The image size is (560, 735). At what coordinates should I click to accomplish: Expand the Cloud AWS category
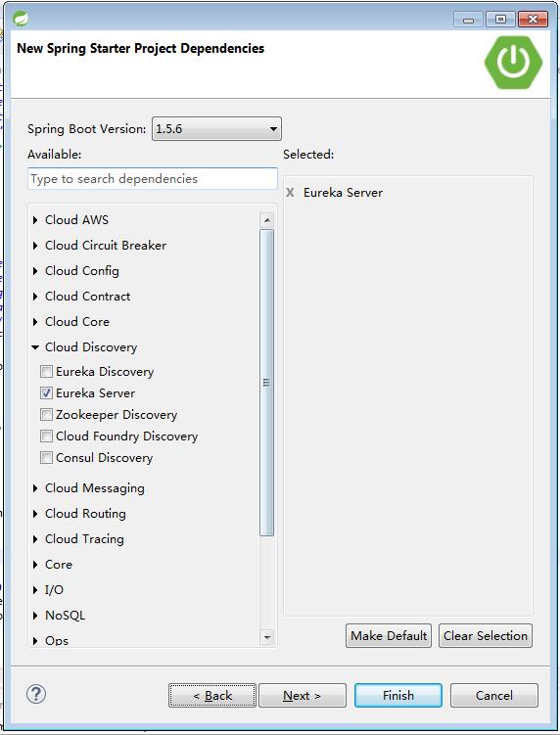click(35, 220)
